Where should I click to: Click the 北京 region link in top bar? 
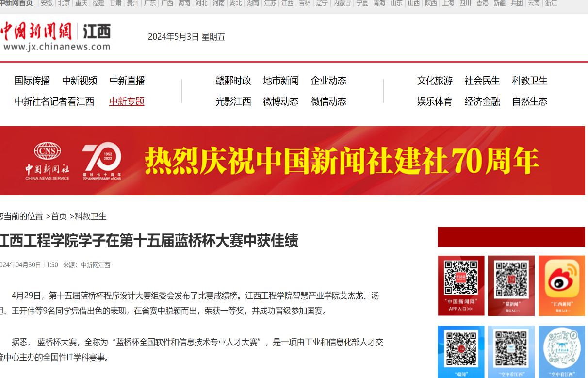64,3
